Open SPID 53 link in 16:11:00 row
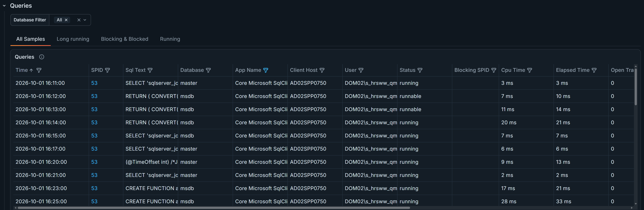The height and width of the screenshot is (210, 644). [94, 83]
